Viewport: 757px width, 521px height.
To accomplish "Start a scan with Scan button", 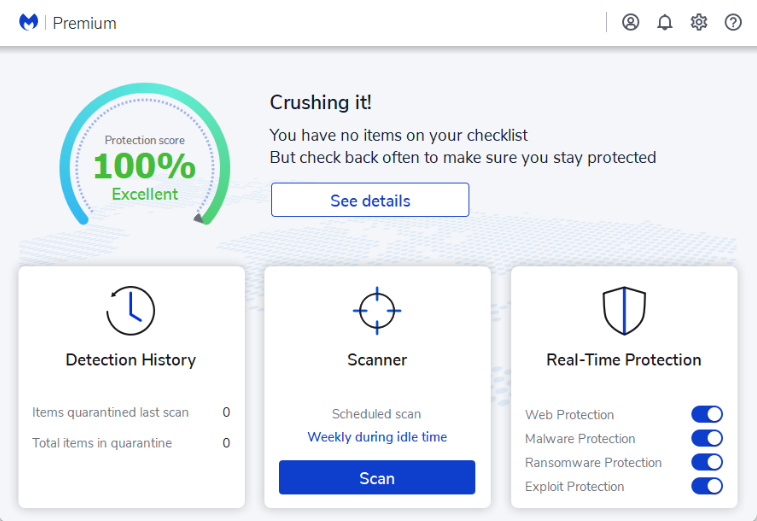I will tap(377, 478).
